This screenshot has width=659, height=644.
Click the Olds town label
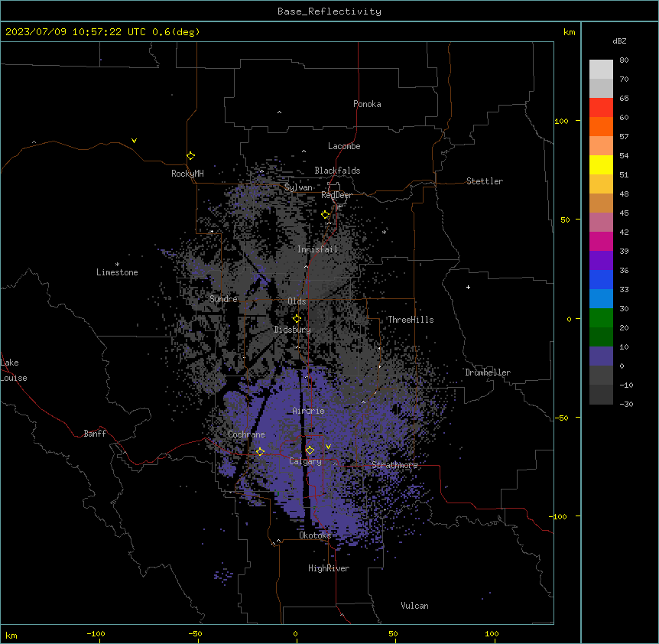297,301
